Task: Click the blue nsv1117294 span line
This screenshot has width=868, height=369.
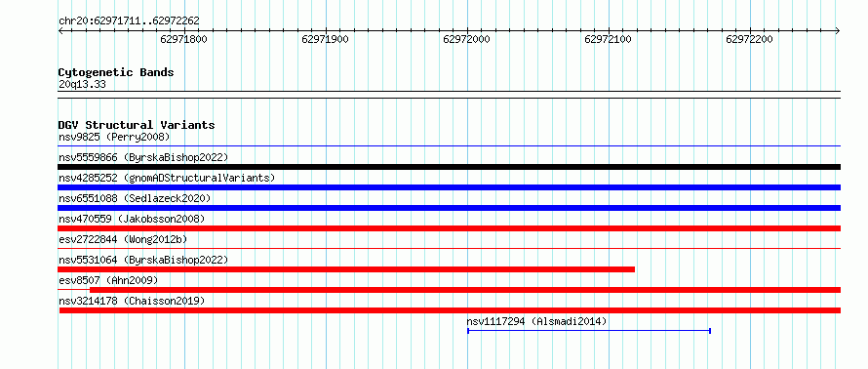Action: [x=589, y=331]
